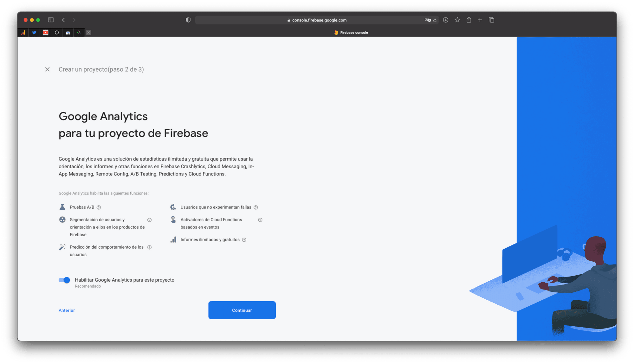This screenshot has width=634, height=364.
Task: Click the Predicción magic wand icon
Action: (x=62, y=247)
